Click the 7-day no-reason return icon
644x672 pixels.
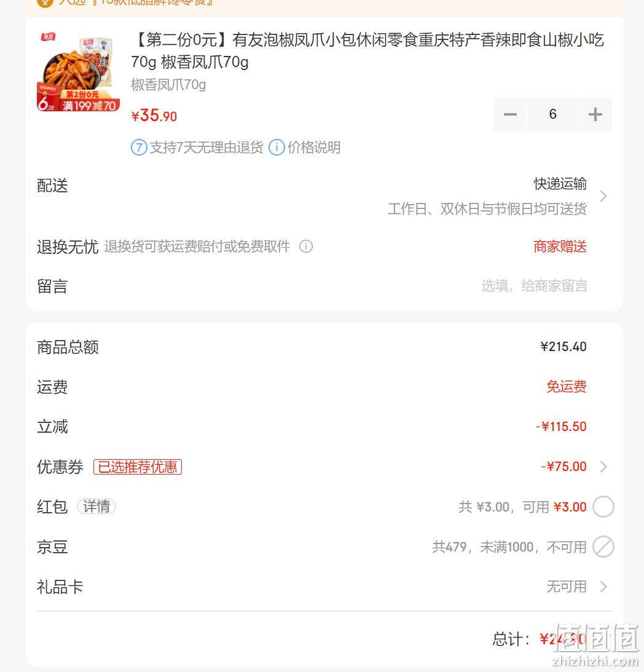tap(139, 148)
